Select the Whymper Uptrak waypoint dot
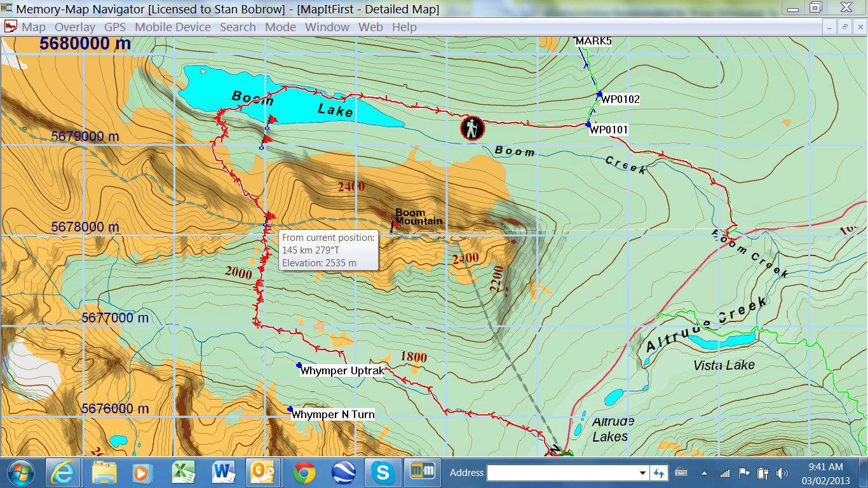The width and height of the screenshot is (868, 488). coord(299,365)
